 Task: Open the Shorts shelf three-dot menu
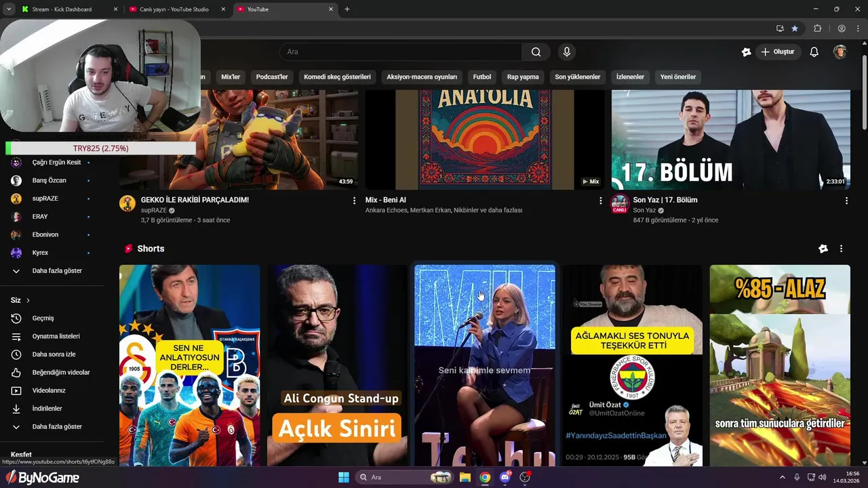pyautogui.click(x=841, y=249)
